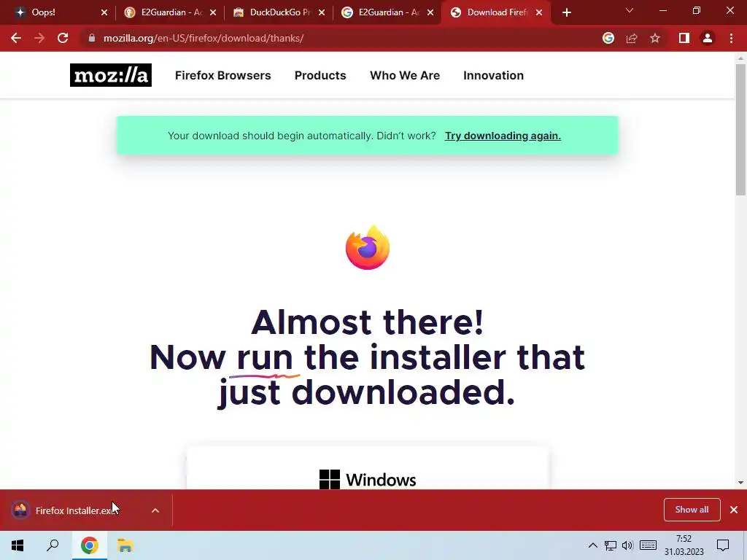The image size is (747, 560).
Task: Click the page vertical scrollbar thumb
Action: [740, 130]
